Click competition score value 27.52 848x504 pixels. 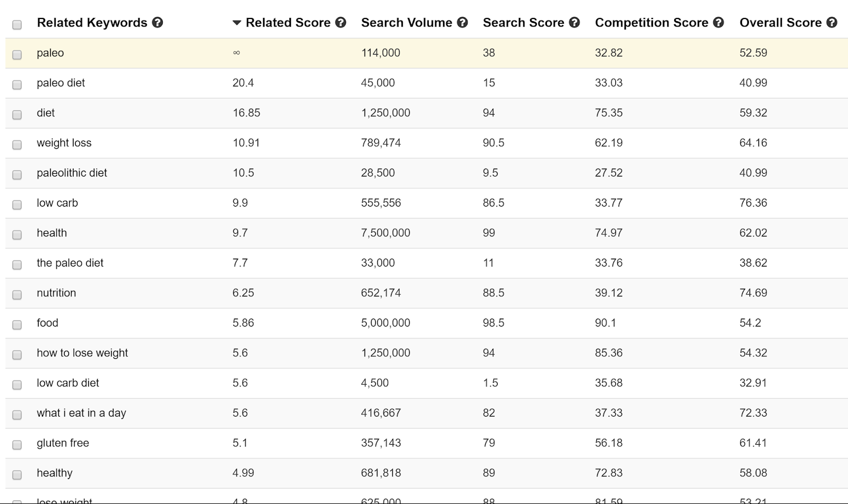[x=608, y=173]
